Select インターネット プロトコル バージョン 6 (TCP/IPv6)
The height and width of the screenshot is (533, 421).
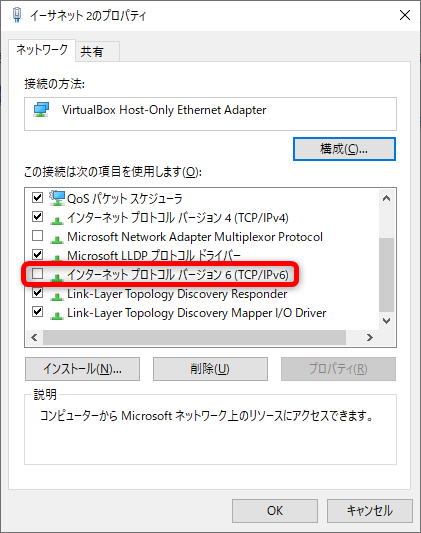[x=178, y=274]
